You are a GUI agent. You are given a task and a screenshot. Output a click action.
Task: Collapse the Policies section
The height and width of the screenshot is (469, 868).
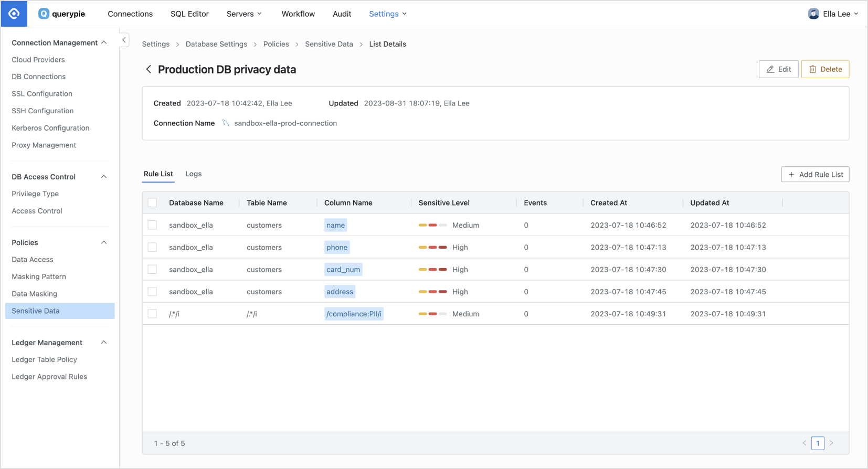104,242
